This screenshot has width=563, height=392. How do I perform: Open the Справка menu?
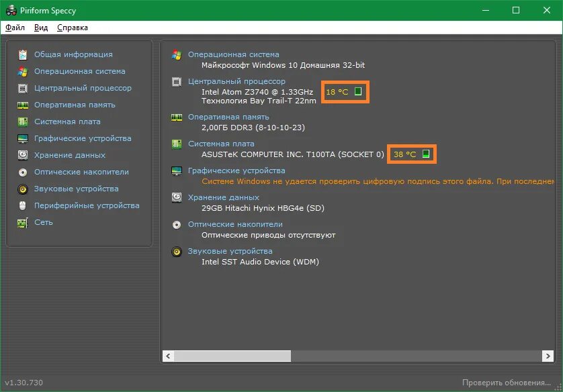click(72, 28)
